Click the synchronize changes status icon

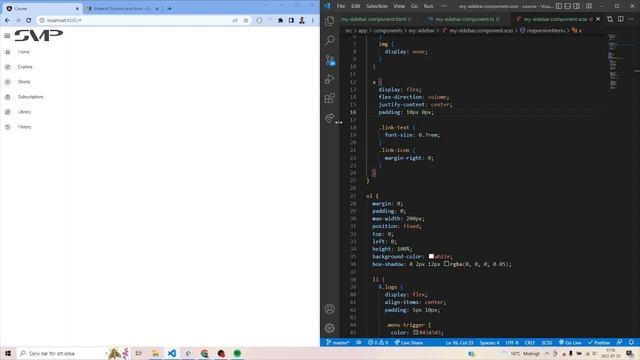(x=358, y=342)
